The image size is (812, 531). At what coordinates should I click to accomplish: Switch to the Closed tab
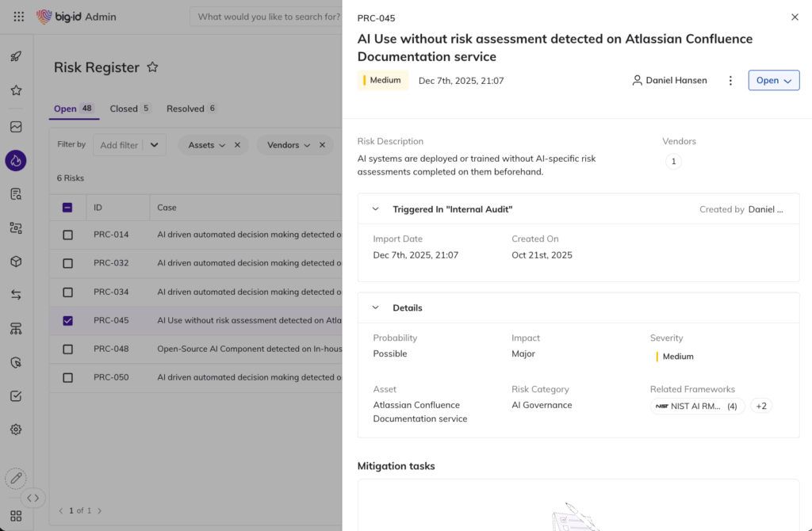point(124,109)
